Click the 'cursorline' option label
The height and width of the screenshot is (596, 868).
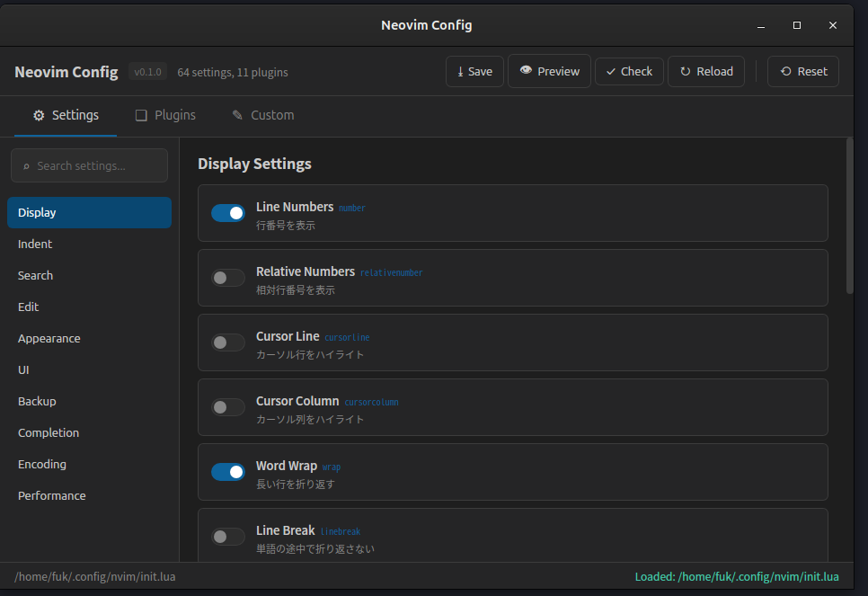click(x=347, y=337)
